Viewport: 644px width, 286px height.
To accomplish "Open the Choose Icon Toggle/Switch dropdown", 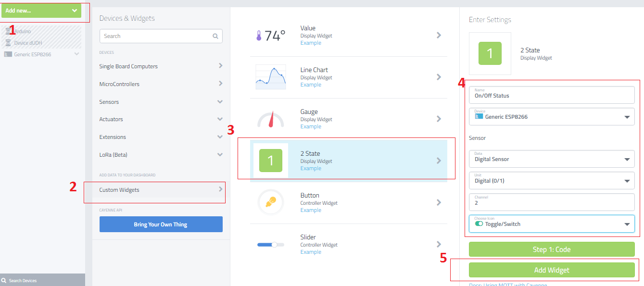I will point(552,224).
